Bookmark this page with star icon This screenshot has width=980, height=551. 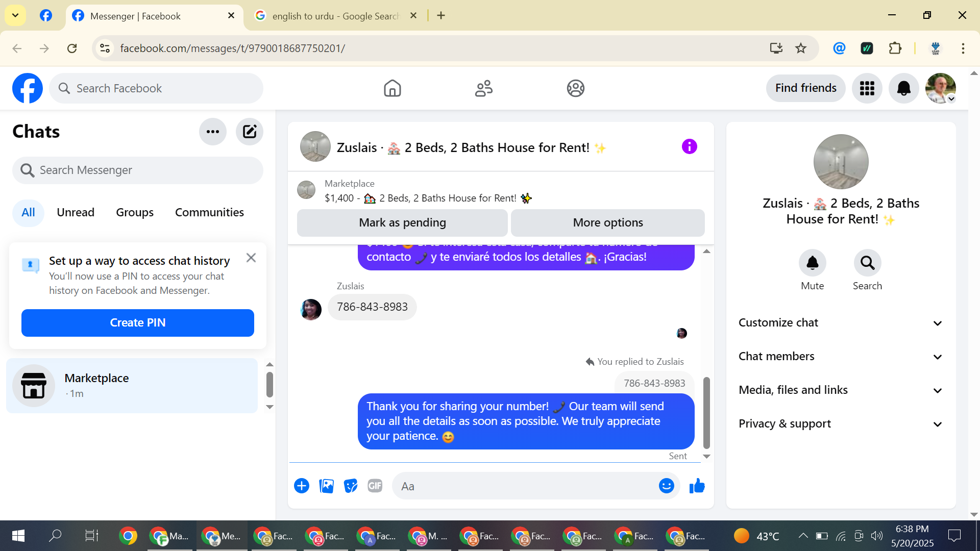tap(801, 48)
